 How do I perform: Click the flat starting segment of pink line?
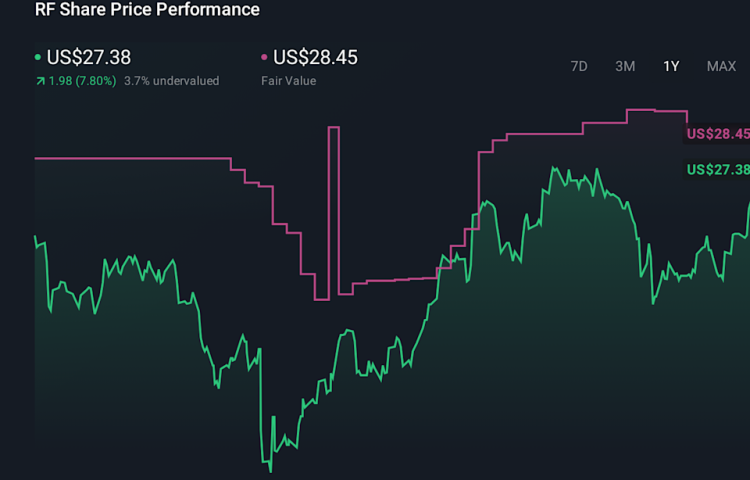[x=130, y=158]
